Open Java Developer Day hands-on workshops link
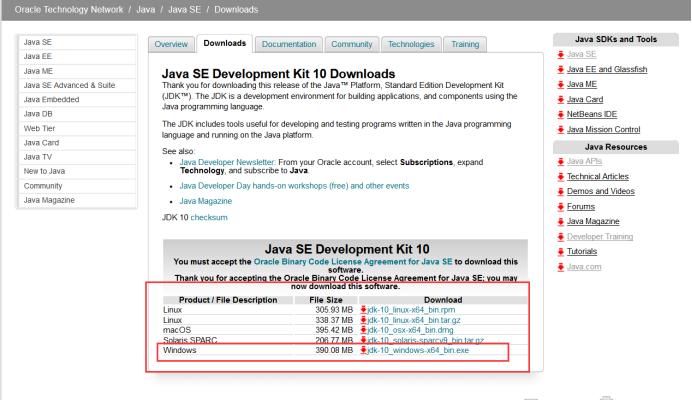 (x=294, y=186)
